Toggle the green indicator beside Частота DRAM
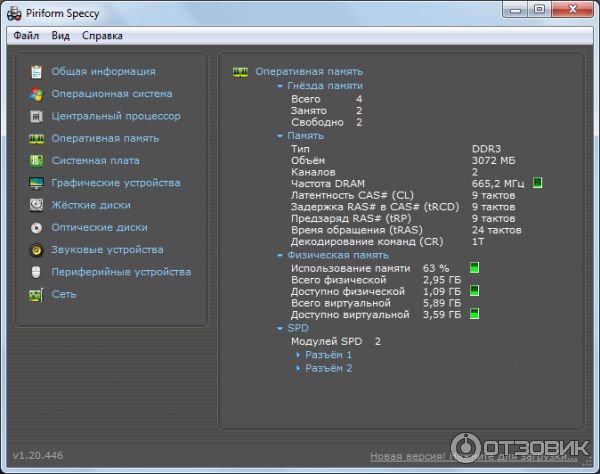The image size is (600, 474). tap(537, 183)
